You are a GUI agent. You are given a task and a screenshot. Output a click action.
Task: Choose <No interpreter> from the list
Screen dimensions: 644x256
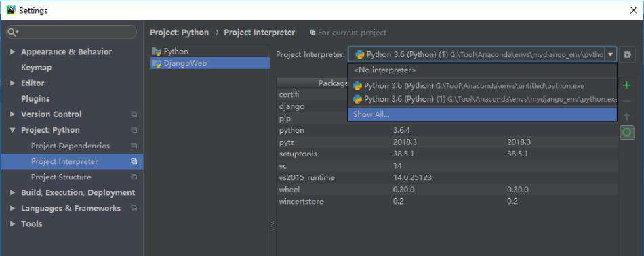coord(482,70)
